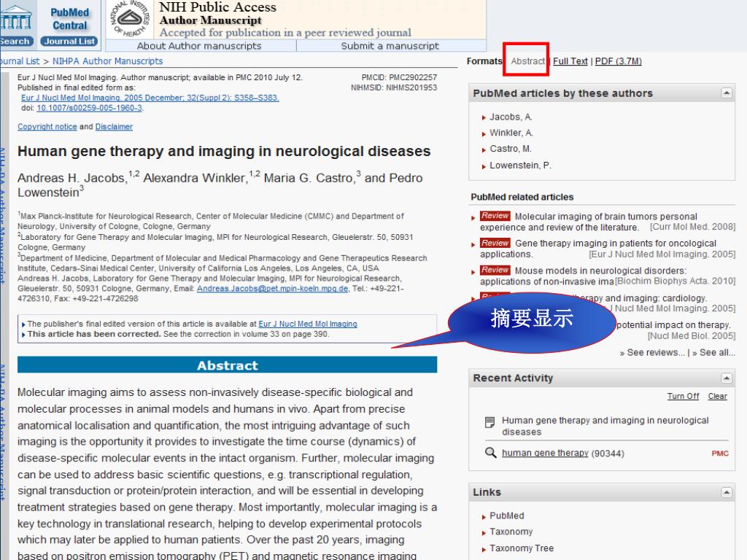
Task: Open the Taxonomy Tree link
Action: click(x=522, y=548)
